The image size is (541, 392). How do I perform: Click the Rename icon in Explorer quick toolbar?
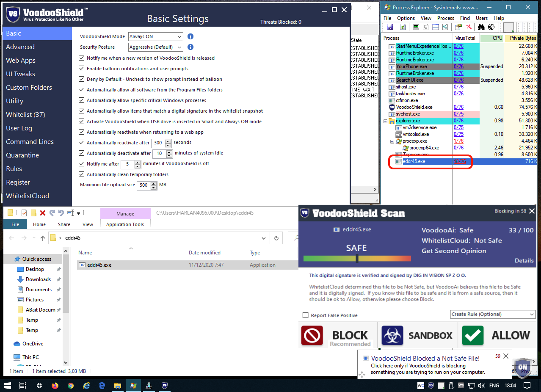[71, 213]
